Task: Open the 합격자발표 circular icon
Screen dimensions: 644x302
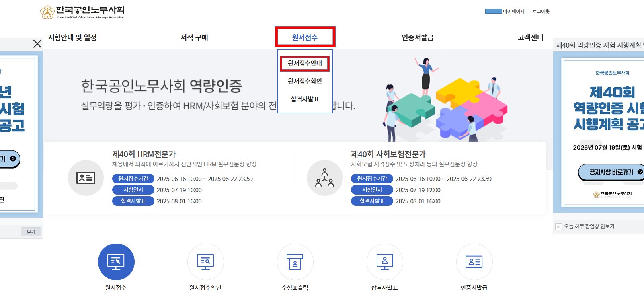Action: tap(385, 262)
